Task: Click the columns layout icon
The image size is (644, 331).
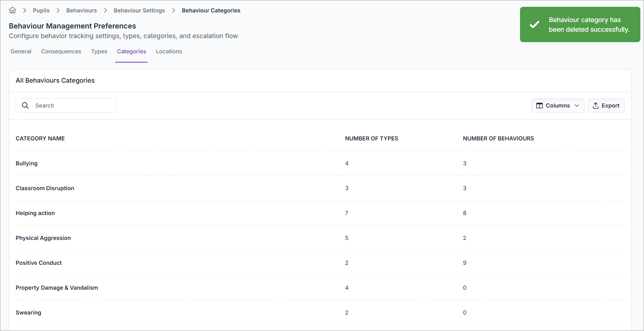Action: point(539,106)
